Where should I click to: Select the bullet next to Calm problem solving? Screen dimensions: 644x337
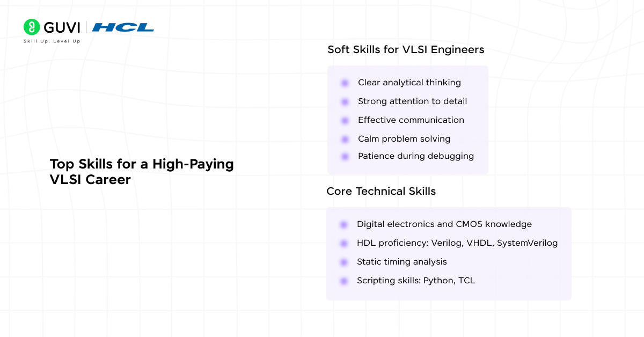[x=345, y=140]
